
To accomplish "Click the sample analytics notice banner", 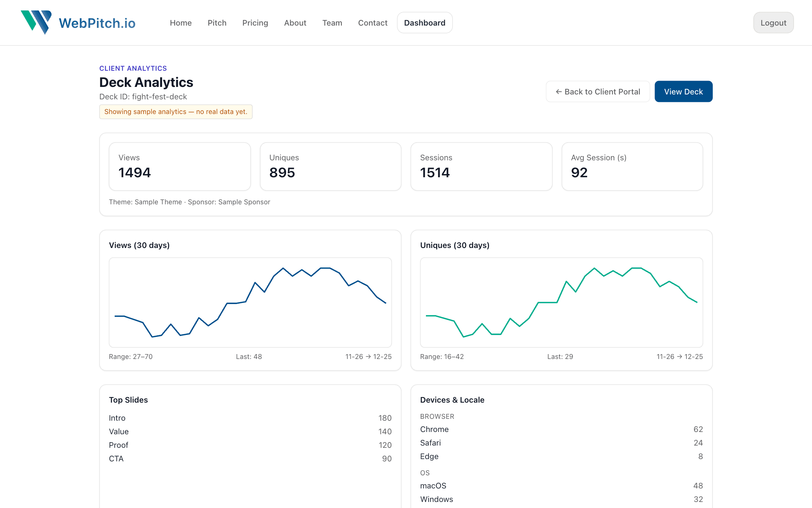I will click(176, 112).
